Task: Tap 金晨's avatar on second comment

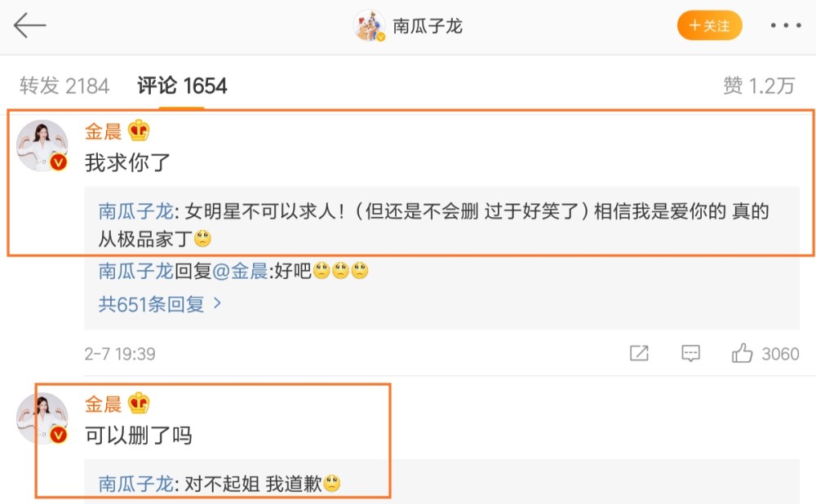Action: (x=42, y=418)
